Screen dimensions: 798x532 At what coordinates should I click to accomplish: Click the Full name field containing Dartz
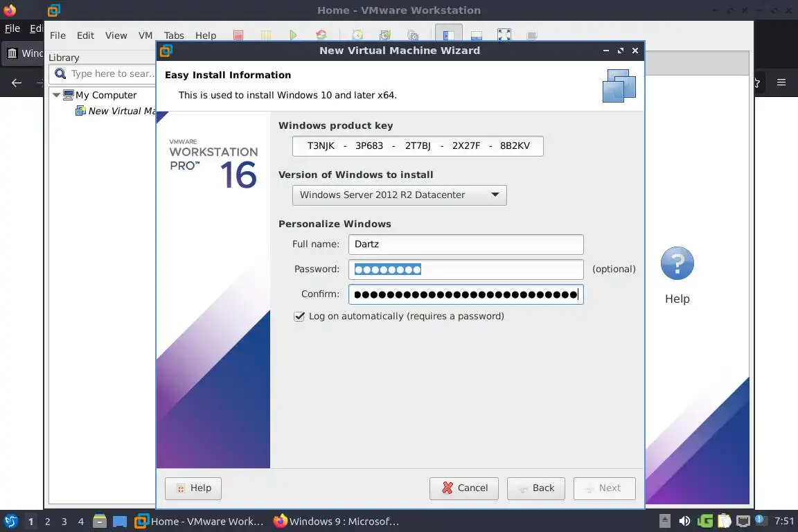tap(465, 245)
